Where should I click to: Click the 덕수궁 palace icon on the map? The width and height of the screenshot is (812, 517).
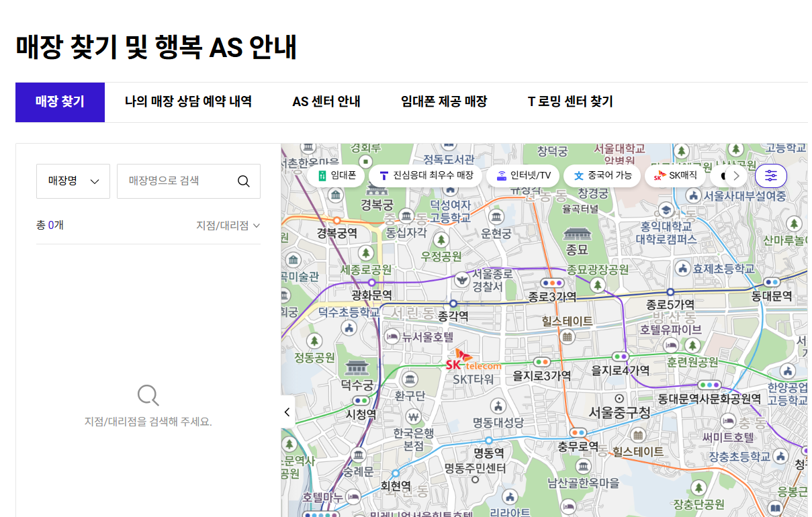tap(357, 368)
